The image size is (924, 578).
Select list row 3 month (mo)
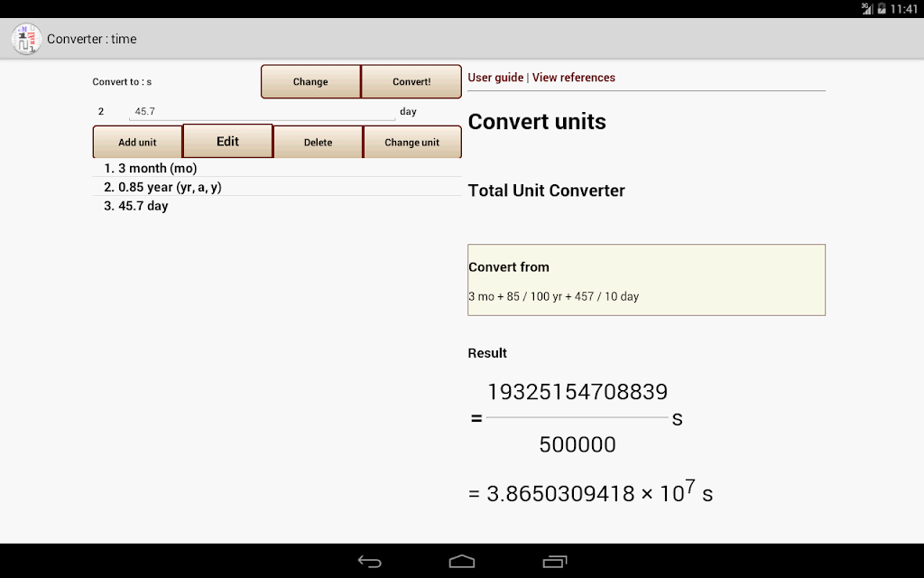pos(277,168)
